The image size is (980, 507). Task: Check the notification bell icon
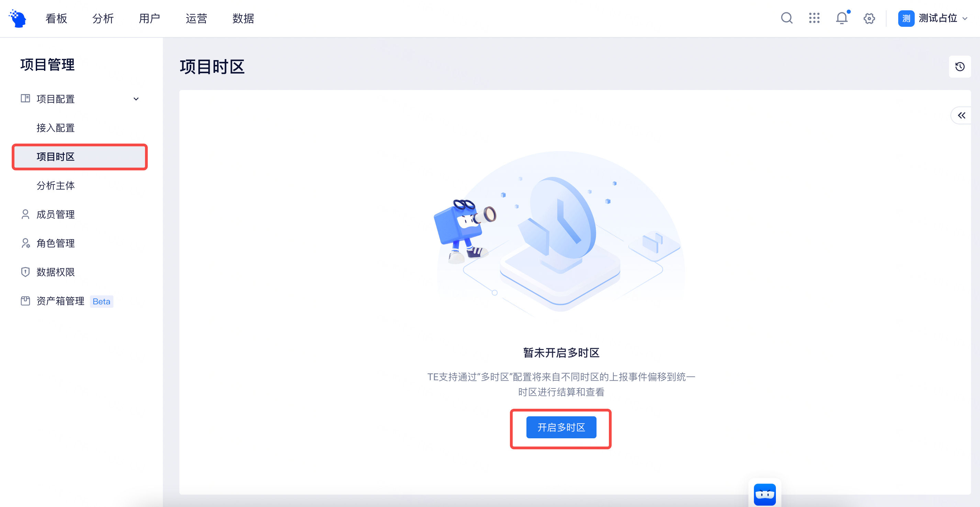coord(842,18)
